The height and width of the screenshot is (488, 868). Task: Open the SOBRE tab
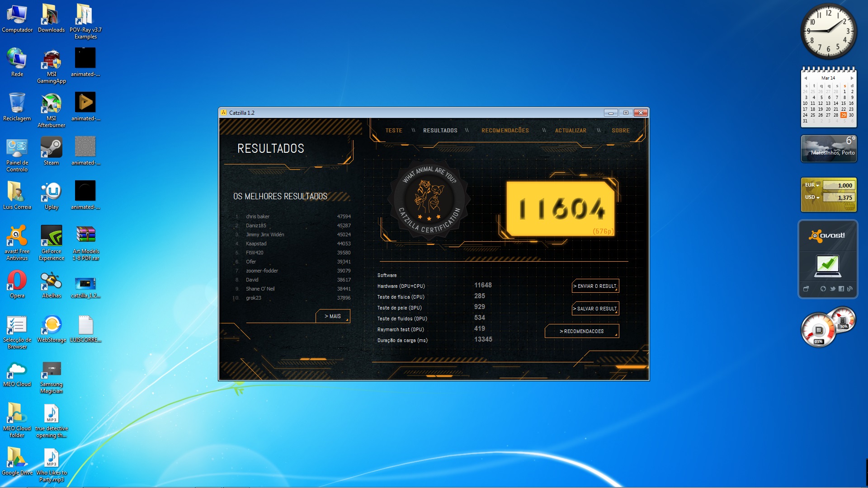click(620, 130)
